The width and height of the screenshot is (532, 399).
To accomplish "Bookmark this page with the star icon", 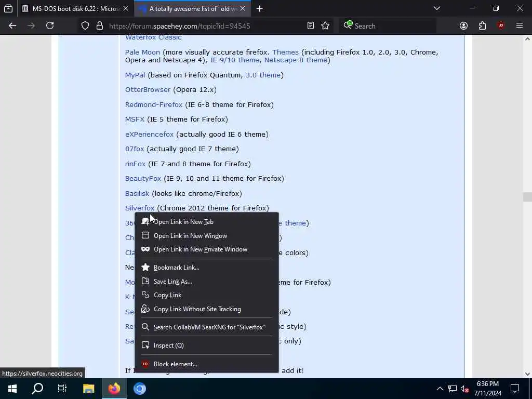I will pos(325,26).
